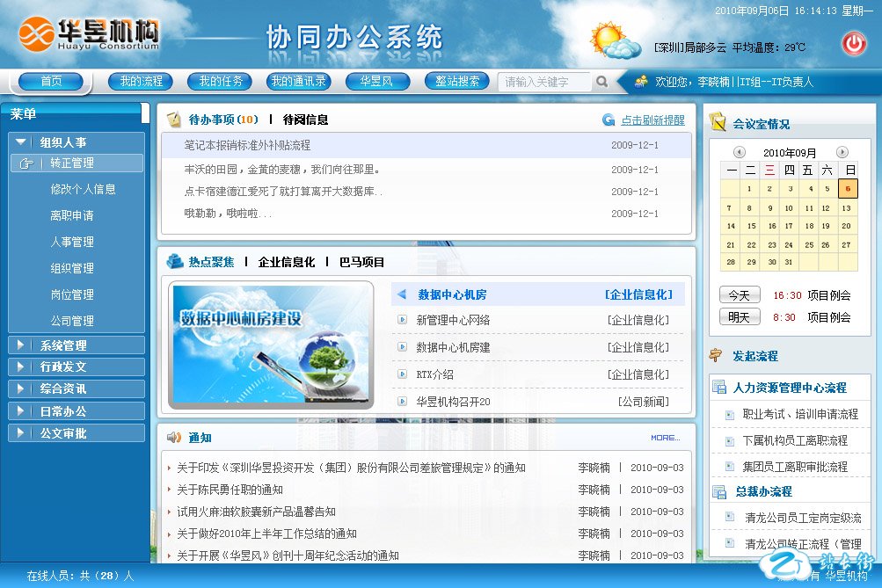Viewport: 882px width, 588px height.
Task: Go to previous month in calendar
Action: click(740, 152)
